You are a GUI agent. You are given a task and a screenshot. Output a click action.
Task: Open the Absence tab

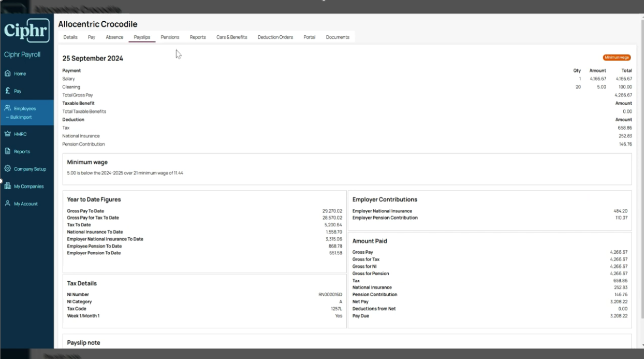[x=114, y=37]
